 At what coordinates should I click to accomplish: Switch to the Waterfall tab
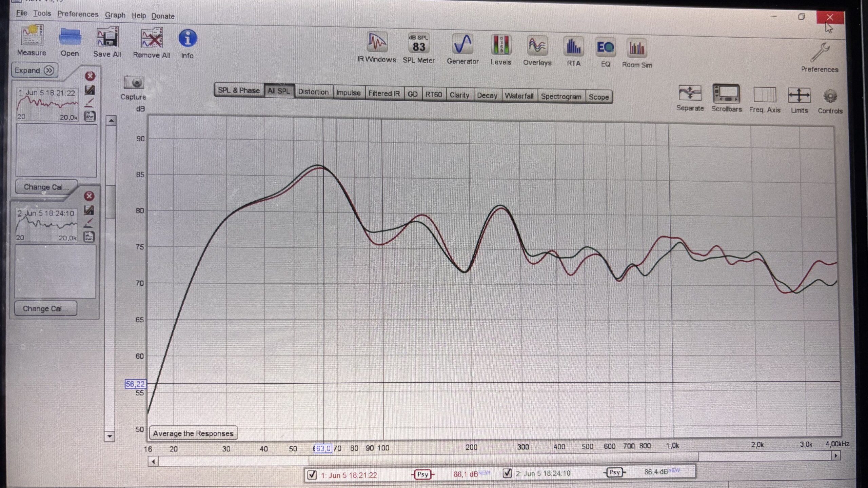[519, 96]
